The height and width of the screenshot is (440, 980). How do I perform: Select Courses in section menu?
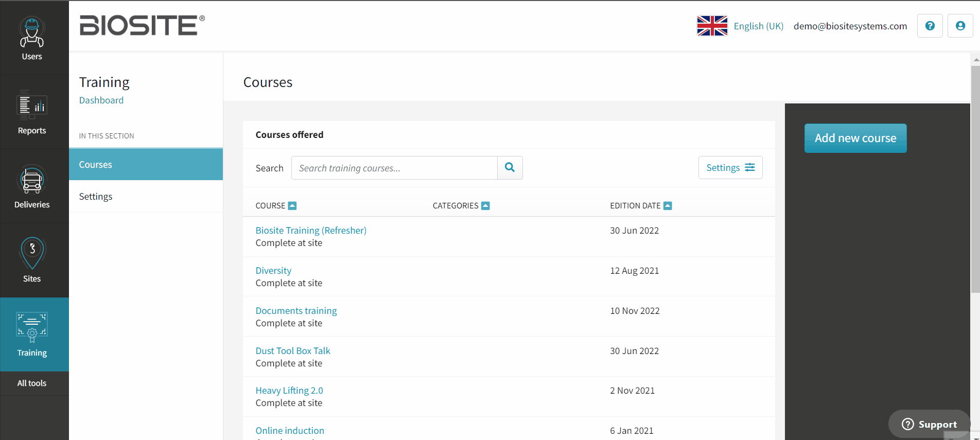click(x=146, y=165)
